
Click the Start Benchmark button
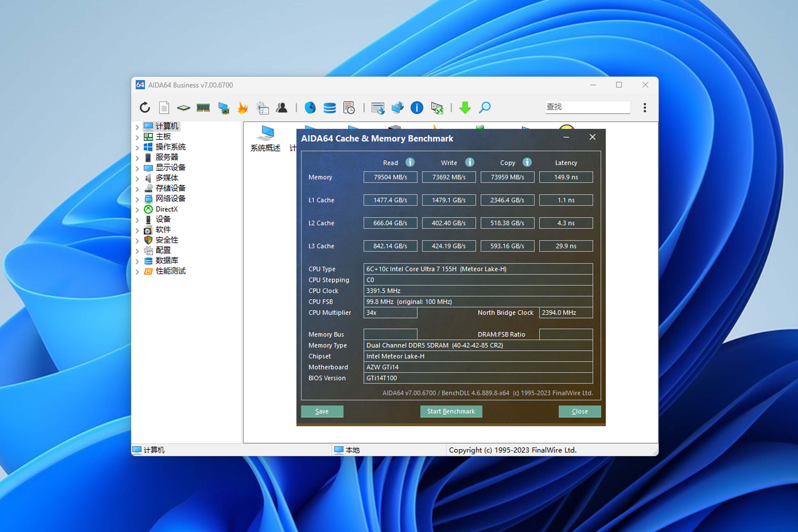coord(451,411)
